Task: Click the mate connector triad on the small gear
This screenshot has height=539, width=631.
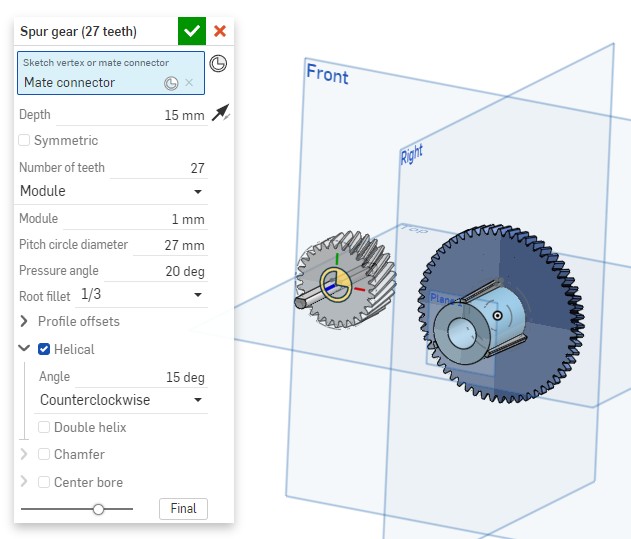Action: pos(333,286)
